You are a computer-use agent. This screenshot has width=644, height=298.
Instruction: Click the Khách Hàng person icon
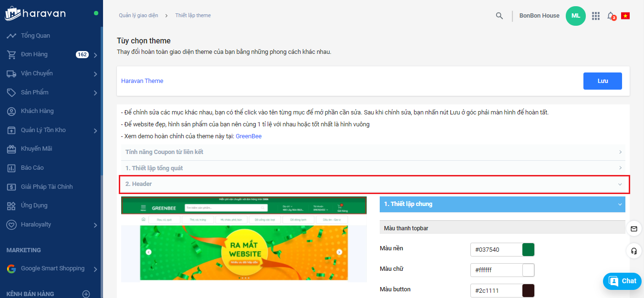11,111
